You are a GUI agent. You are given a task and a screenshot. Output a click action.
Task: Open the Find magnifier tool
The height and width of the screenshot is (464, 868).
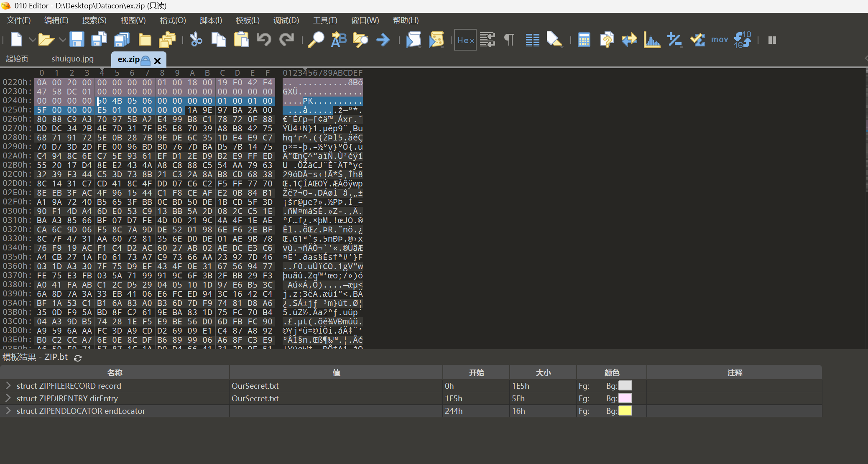(x=316, y=40)
